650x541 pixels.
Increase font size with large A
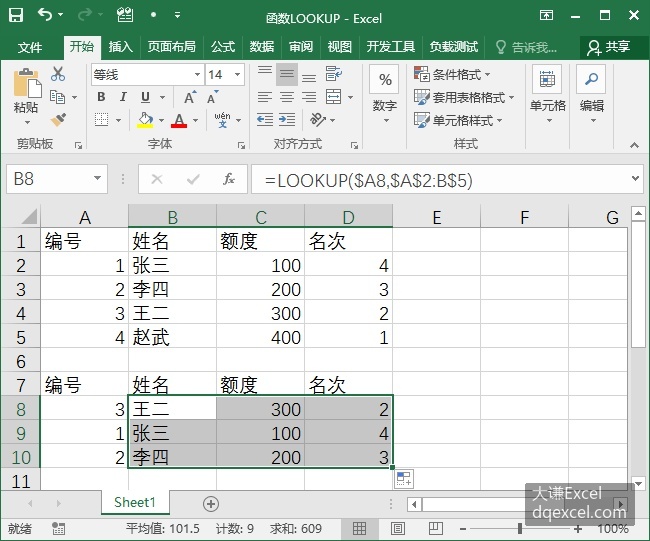tap(190, 97)
